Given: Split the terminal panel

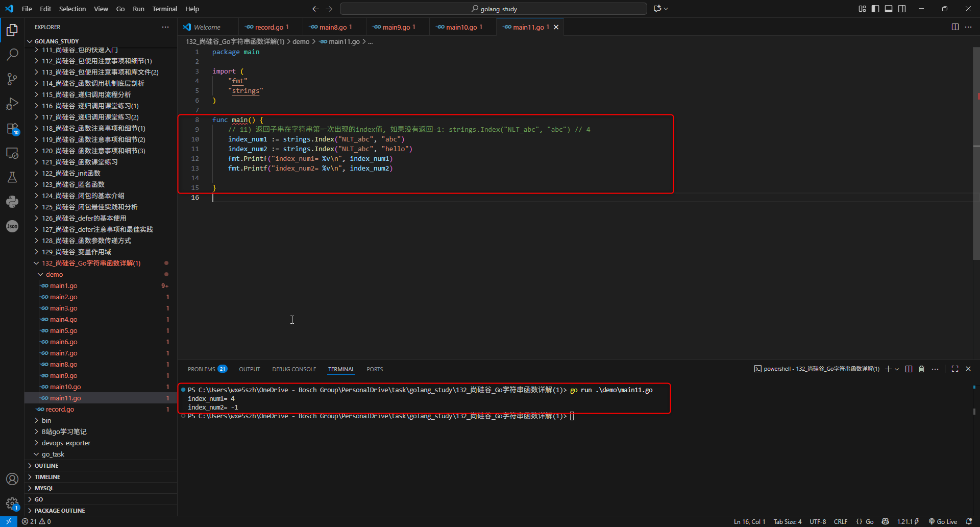Looking at the screenshot, I should (909, 369).
